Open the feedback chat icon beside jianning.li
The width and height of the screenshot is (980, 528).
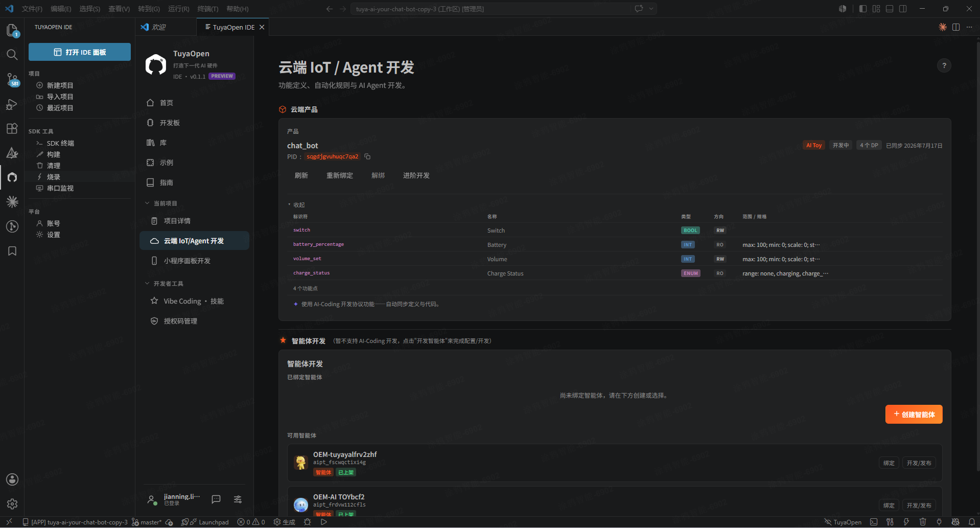[216, 499]
